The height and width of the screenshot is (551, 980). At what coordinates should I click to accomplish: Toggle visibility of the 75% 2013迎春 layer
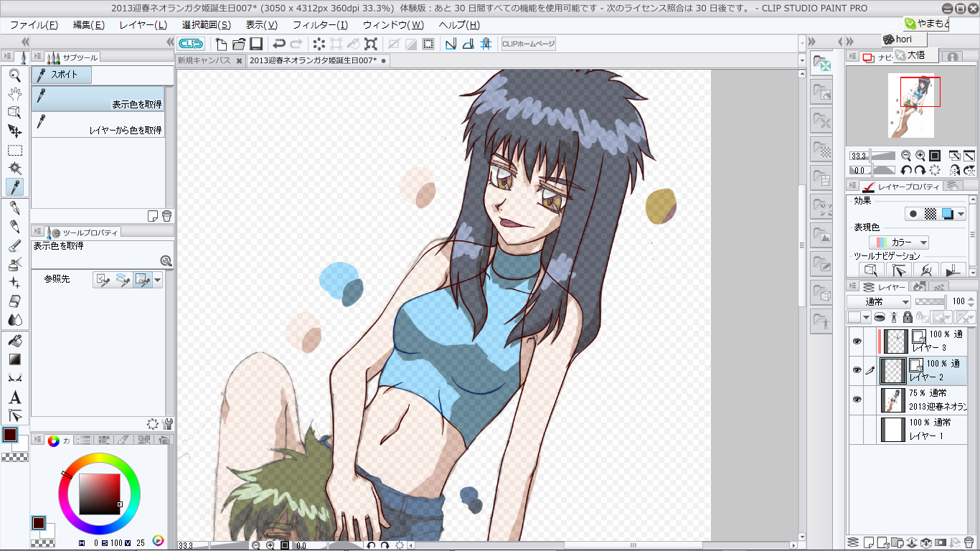point(857,400)
